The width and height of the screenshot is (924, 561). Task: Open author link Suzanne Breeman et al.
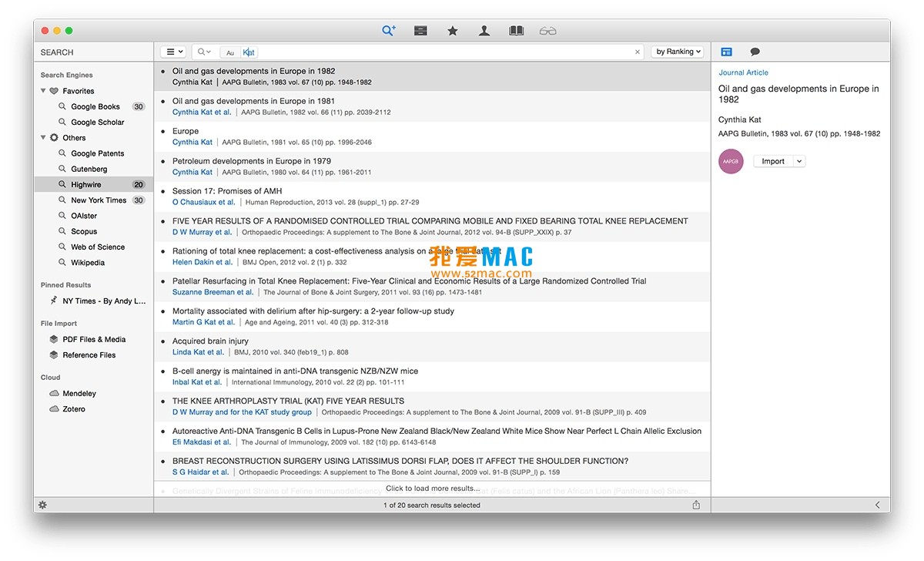(213, 292)
